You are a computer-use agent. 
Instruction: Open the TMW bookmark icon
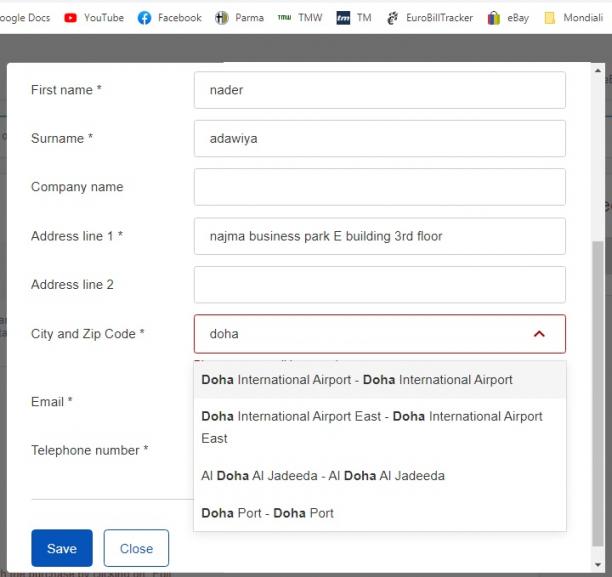[x=284, y=18]
